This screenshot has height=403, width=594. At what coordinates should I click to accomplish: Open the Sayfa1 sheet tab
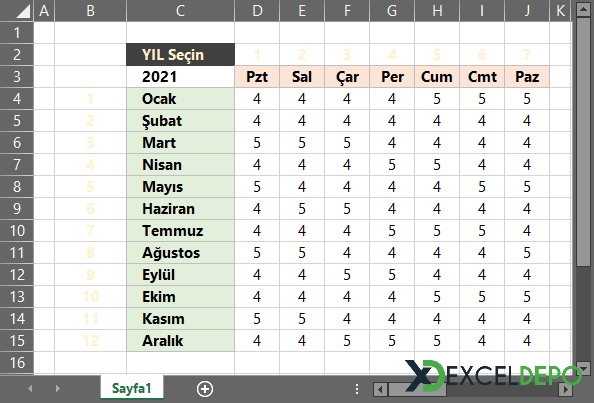point(131,388)
